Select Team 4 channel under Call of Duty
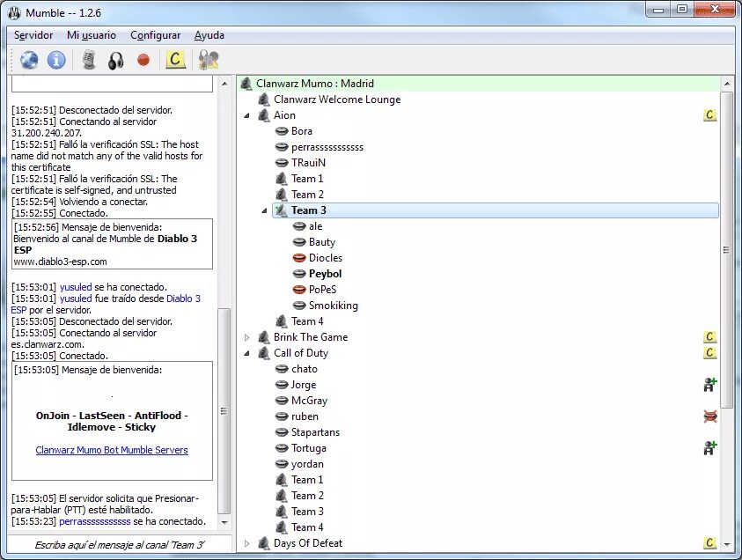Image resolution: width=742 pixels, height=560 pixels. coord(307,527)
